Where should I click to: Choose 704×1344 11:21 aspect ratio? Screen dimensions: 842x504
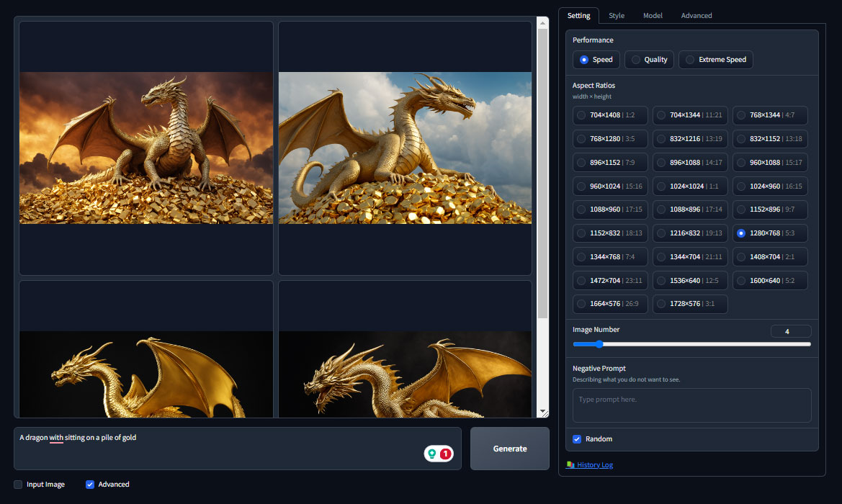click(x=690, y=115)
